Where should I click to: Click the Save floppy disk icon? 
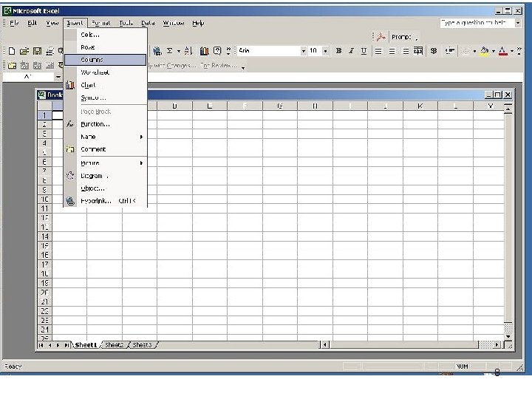click(x=37, y=51)
